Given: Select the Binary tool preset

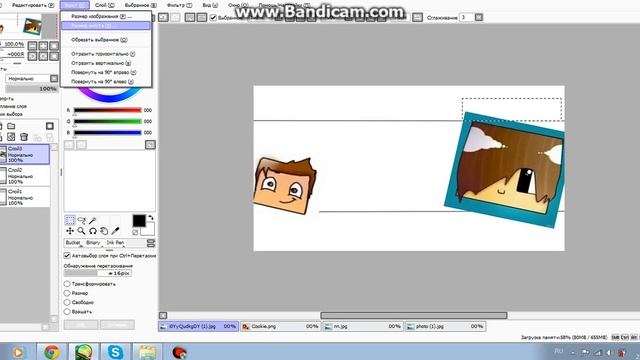Looking at the screenshot, I should [x=93, y=243].
